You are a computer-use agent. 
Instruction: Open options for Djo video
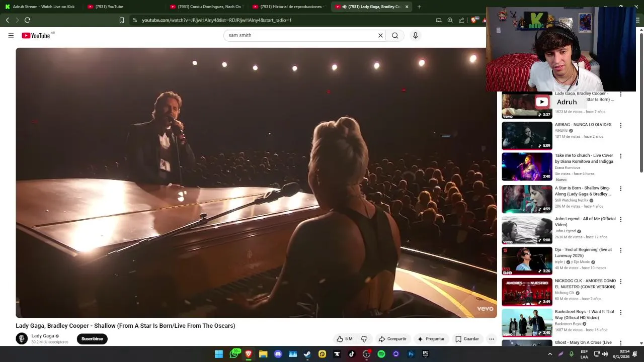coord(620,250)
